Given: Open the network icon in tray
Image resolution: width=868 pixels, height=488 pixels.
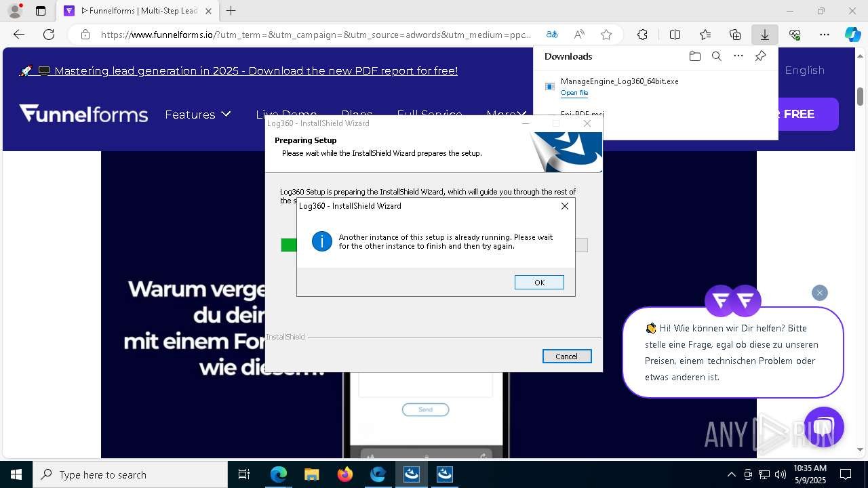Looking at the screenshot, I should click(764, 474).
